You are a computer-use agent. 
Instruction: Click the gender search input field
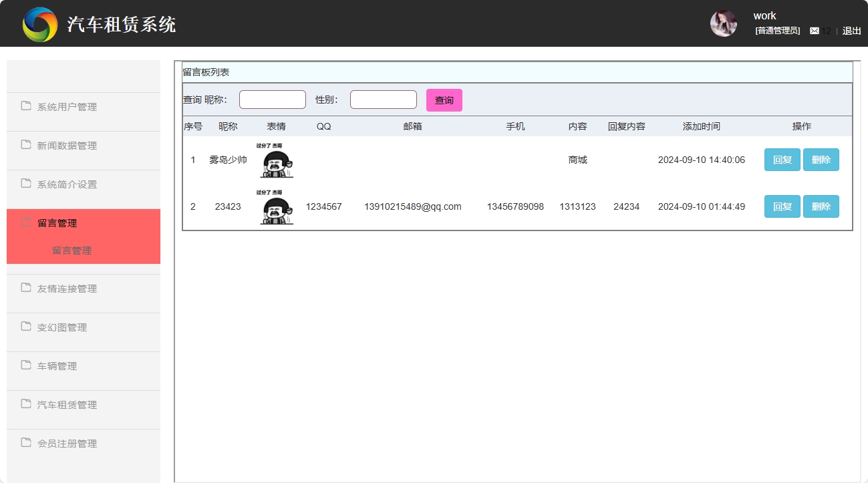click(383, 99)
